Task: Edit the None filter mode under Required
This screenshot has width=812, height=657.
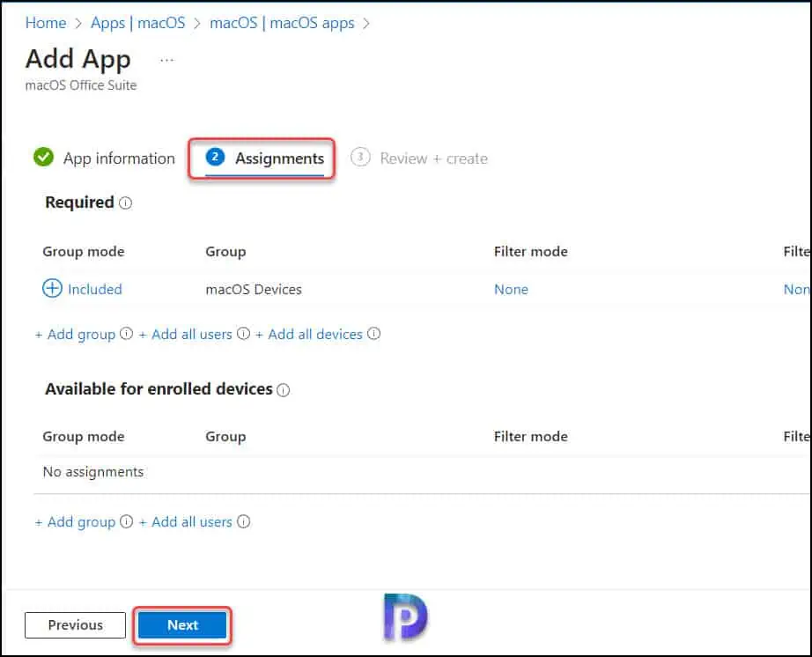Action: (x=511, y=289)
